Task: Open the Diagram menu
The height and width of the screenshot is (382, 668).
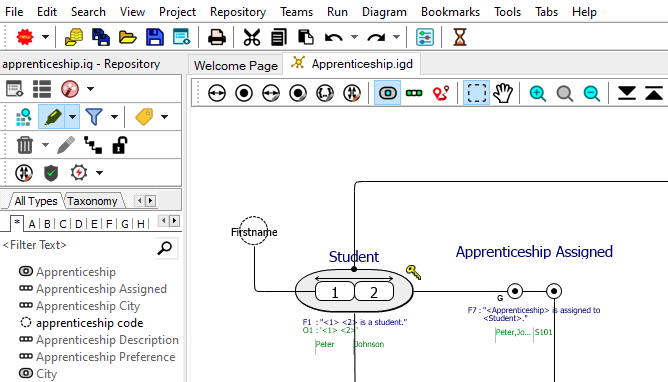Action: pos(384,12)
